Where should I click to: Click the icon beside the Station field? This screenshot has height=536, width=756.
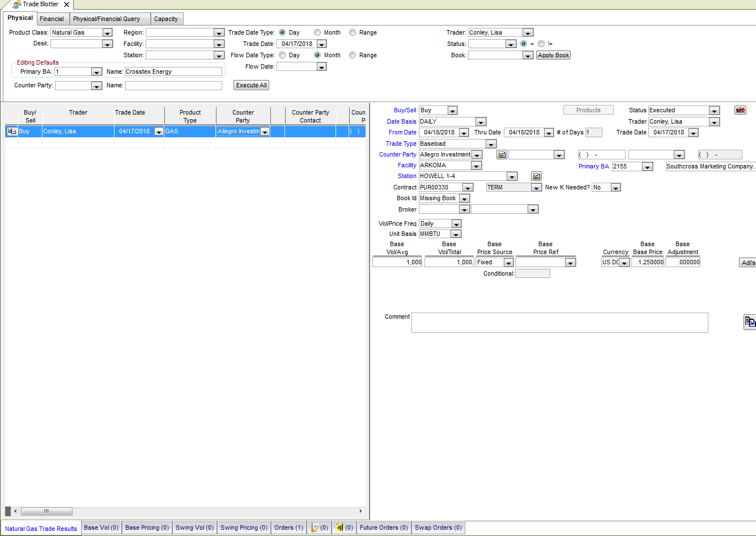536,176
